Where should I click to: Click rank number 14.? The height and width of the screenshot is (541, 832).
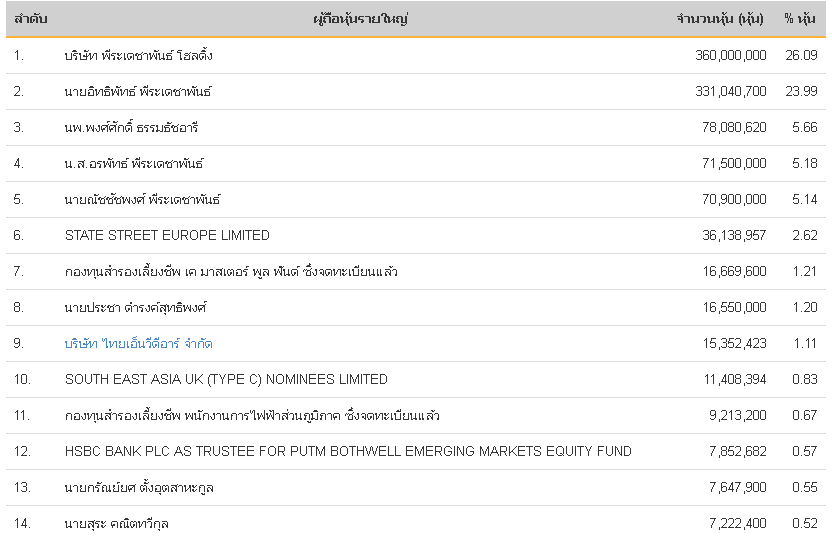(x=22, y=523)
